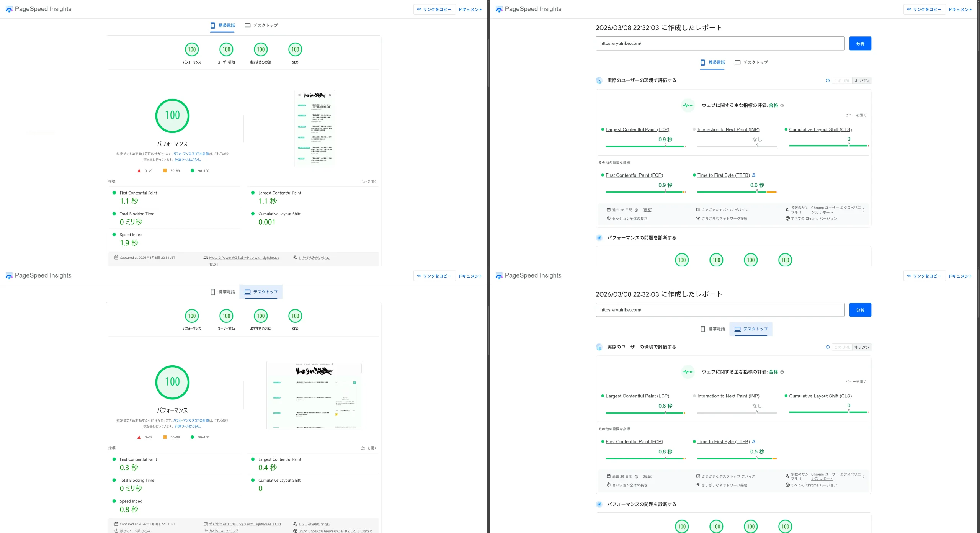980x533 pixels.
Task: Open the help icon next to 合格 rating
Action: tap(782, 106)
